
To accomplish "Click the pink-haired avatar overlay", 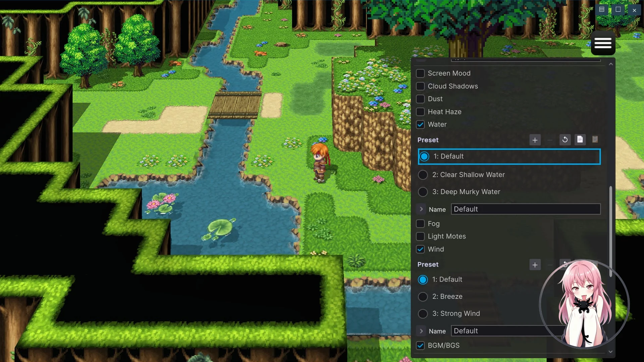I will [x=584, y=304].
